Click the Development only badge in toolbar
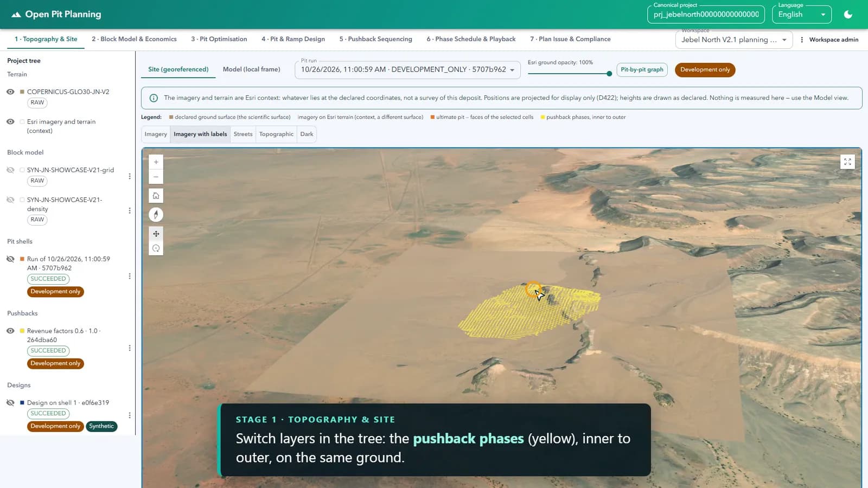868x488 pixels. tap(705, 69)
